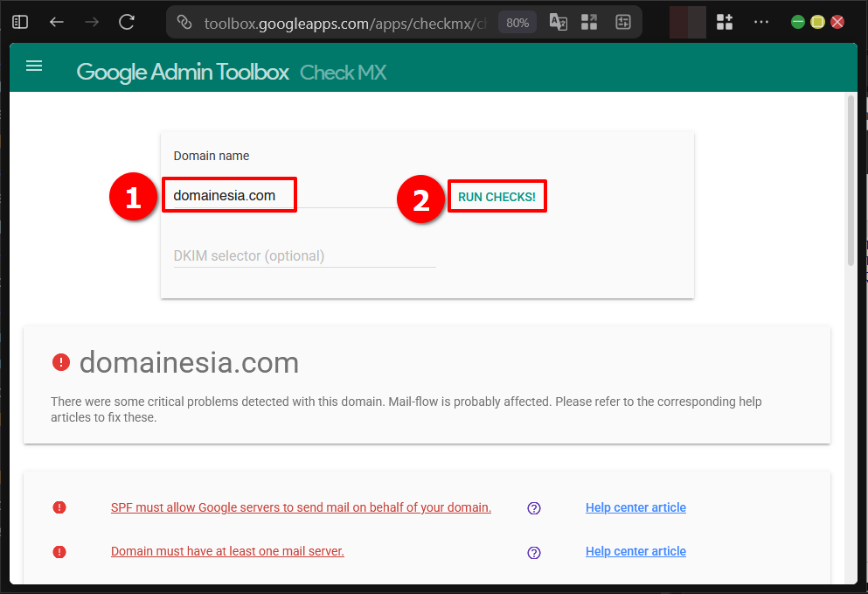Click the extensions icon near the address bar
868x594 pixels.
point(724,21)
